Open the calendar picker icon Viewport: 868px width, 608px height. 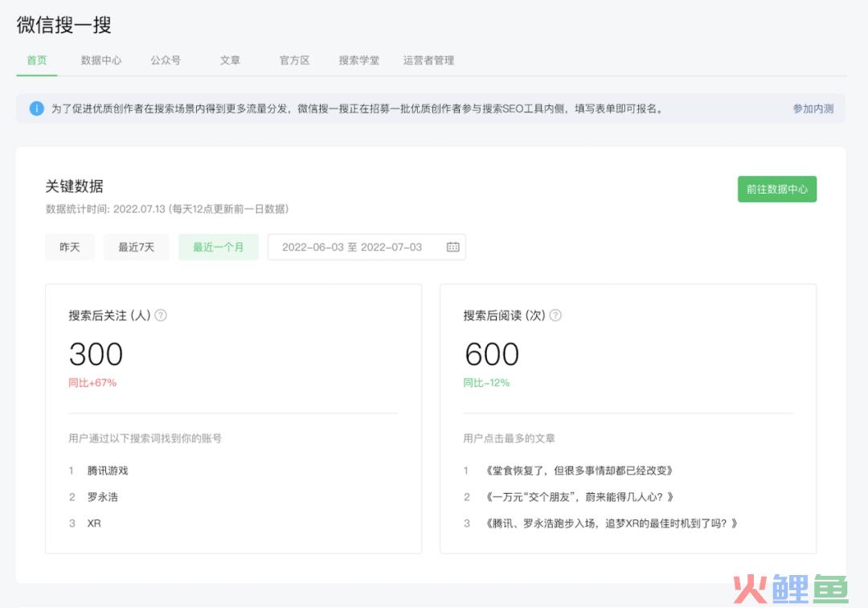tap(452, 247)
